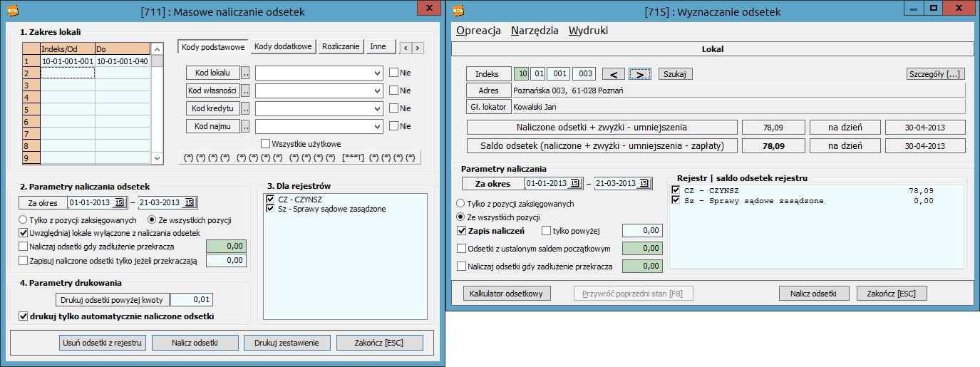Click the Drukuj odsetki powyżej kwoty amount field
Image resolution: width=980 pixels, height=367 pixels.
coord(192,300)
